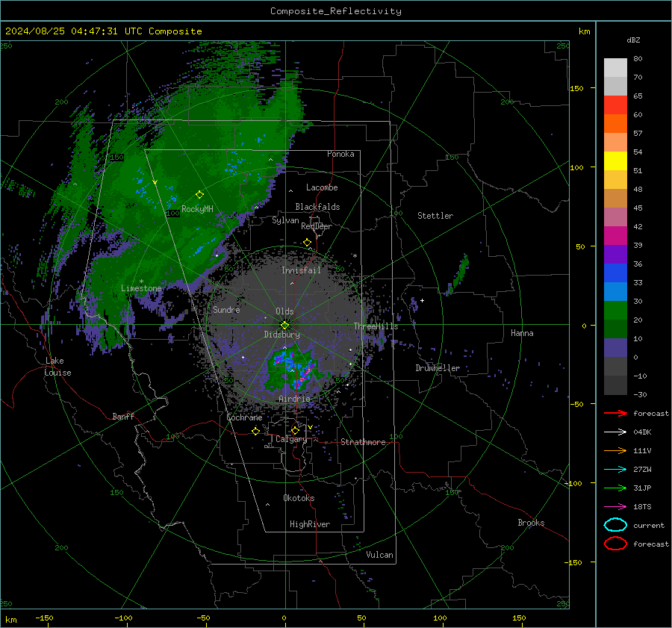Click the red forecast arrow in legend
Screen dimensions: 672x628
coord(615,413)
